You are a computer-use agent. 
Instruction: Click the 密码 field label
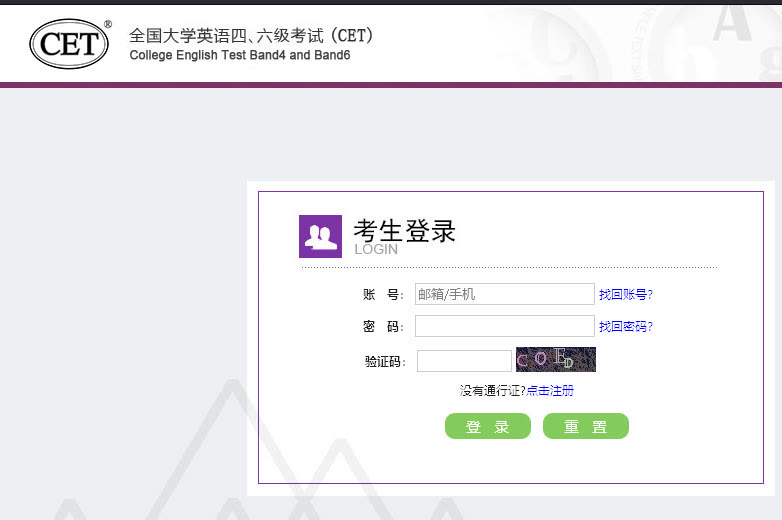(x=382, y=326)
